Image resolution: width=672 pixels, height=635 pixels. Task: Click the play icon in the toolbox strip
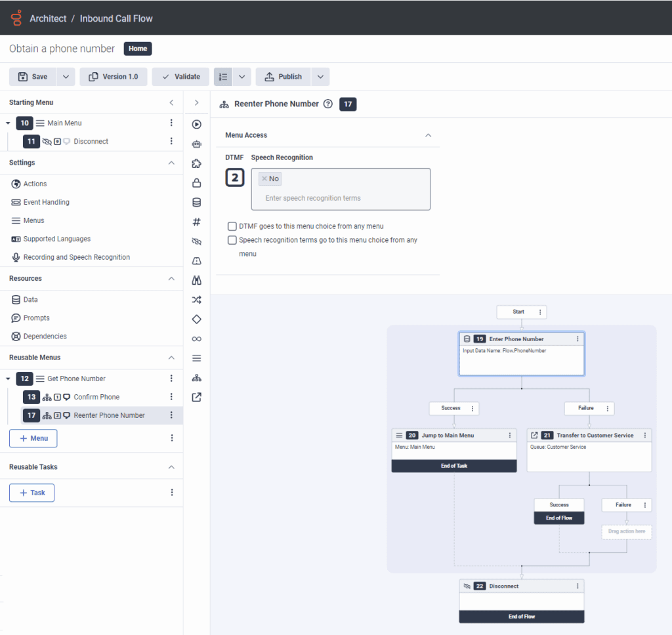pyautogui.click(x=196, y=125)
